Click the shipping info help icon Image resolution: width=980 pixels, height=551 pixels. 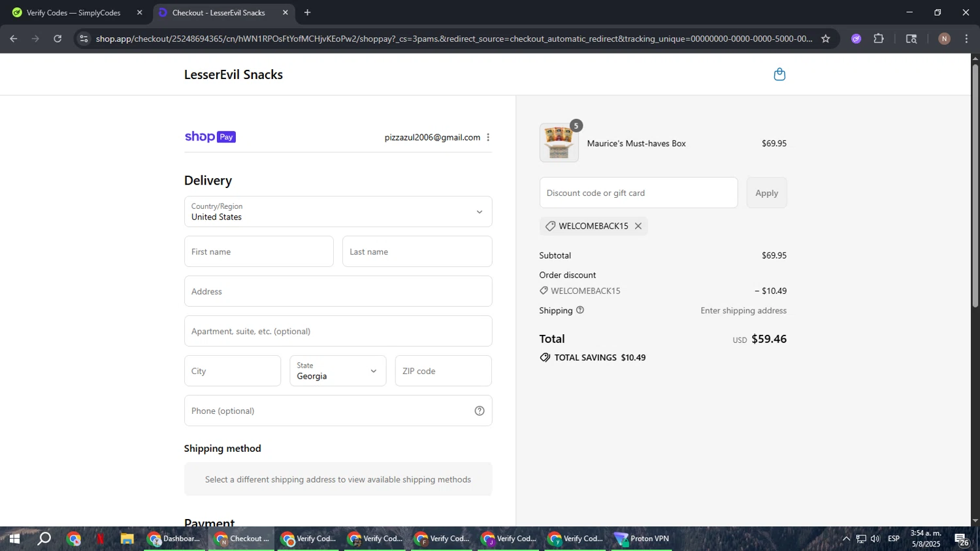click(x=580, y=310)
